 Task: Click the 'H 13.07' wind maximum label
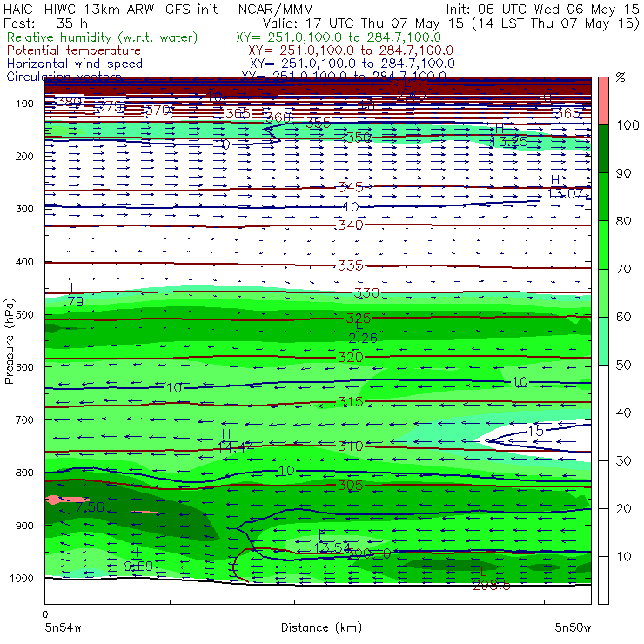pyautogui.click(x=565, y=187)
